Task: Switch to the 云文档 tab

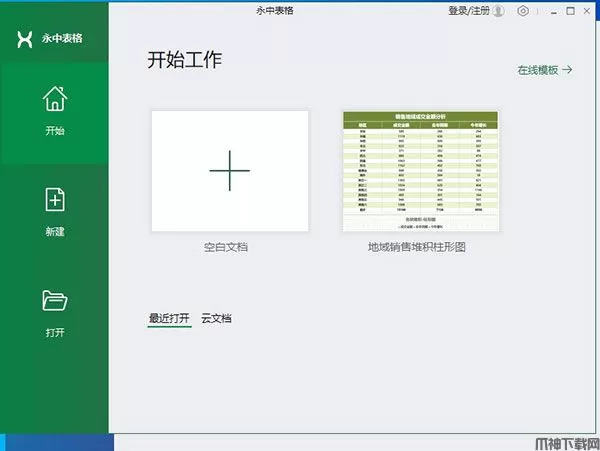Action: 216,318
